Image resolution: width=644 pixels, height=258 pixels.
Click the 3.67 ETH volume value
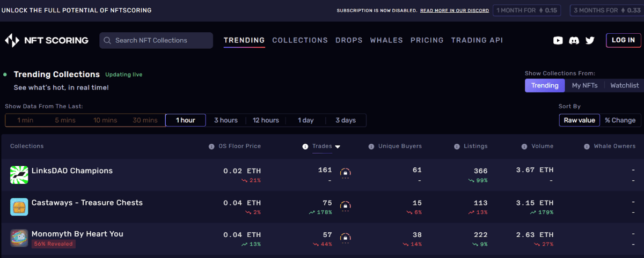tap(535, 171)
